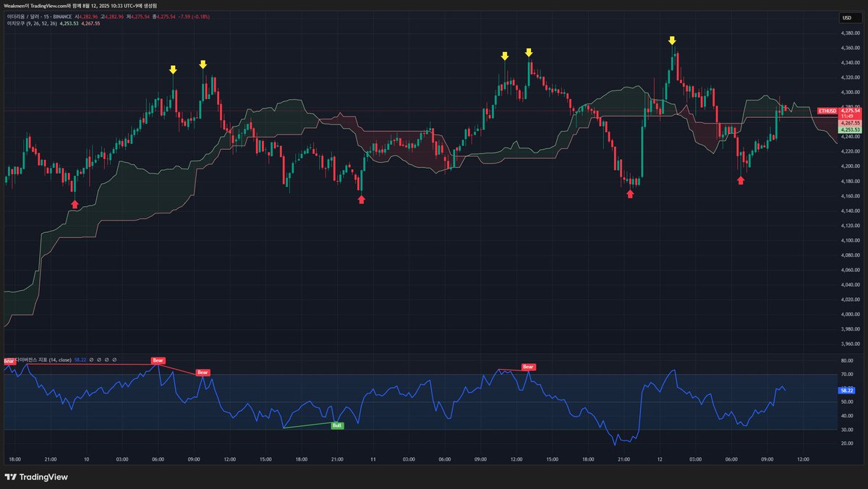
Task: Select the 58.22 value in RSI legend
Action: tap(80, 359)
